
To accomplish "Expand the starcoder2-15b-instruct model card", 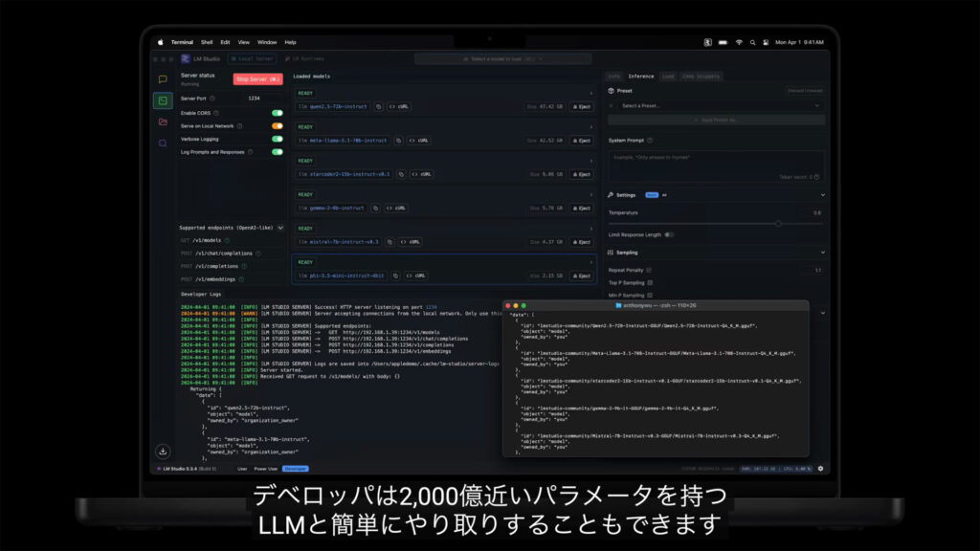I will (590, 161).
